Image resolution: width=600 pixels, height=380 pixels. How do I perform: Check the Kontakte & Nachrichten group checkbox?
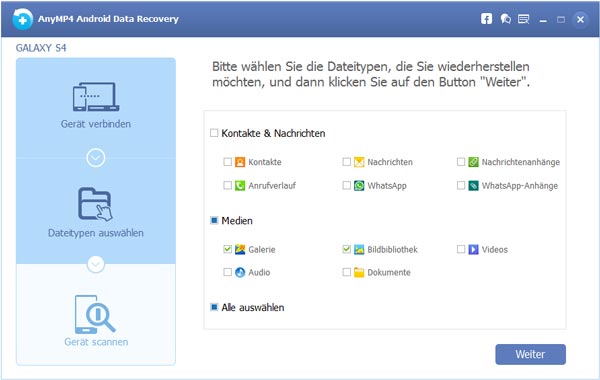tap(214, 133)
